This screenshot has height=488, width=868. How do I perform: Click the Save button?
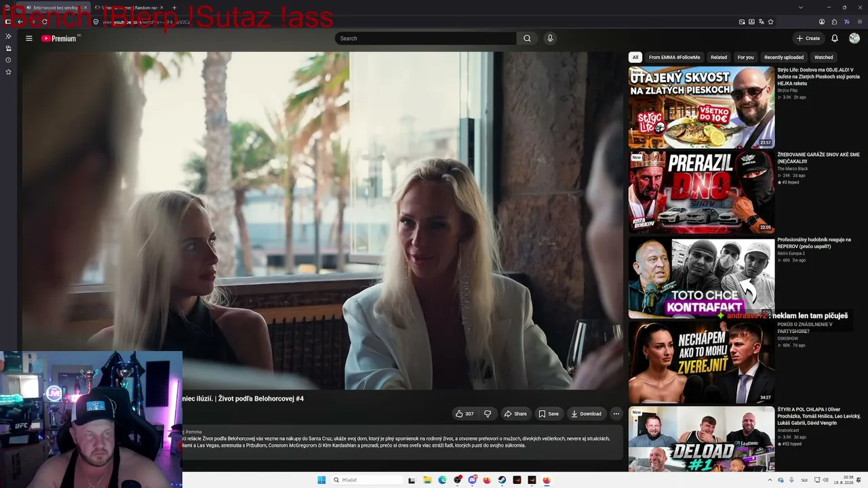tap(549, 413)
